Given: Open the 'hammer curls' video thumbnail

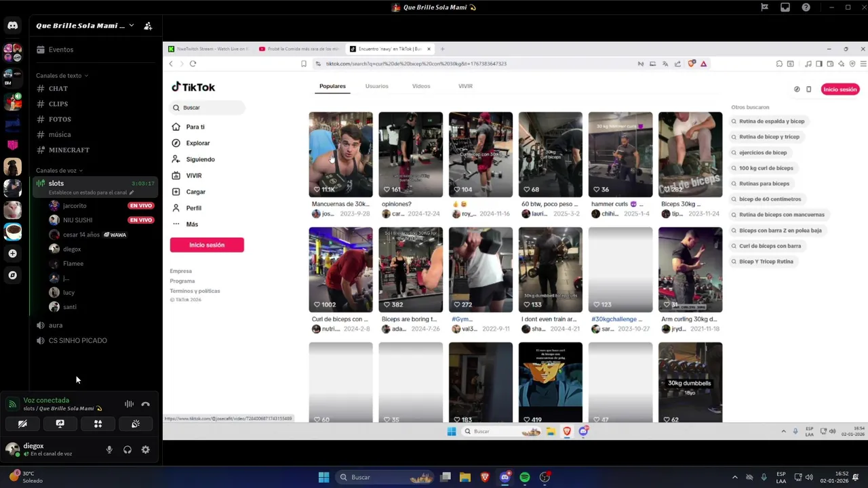Looking at the screenshot, I should click(620, 155).
